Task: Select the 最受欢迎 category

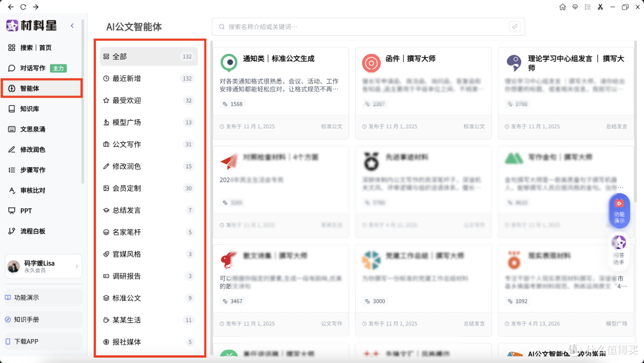Action: point(148,100)
